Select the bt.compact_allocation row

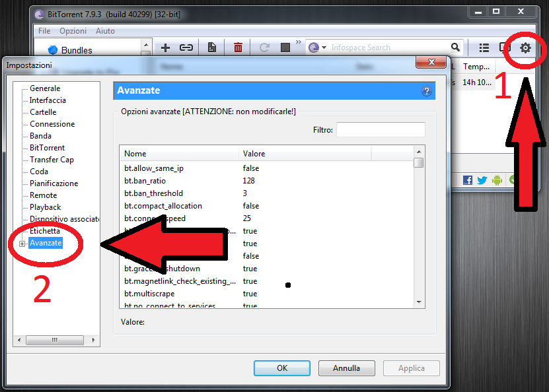pos(266,206)
